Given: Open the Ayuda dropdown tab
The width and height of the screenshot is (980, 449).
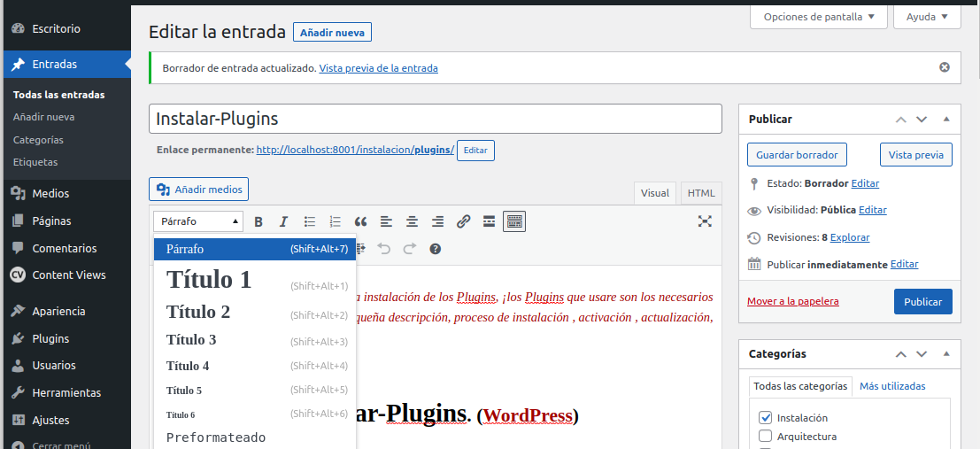Looking at the screenshot, I should [x=927, y=17].
